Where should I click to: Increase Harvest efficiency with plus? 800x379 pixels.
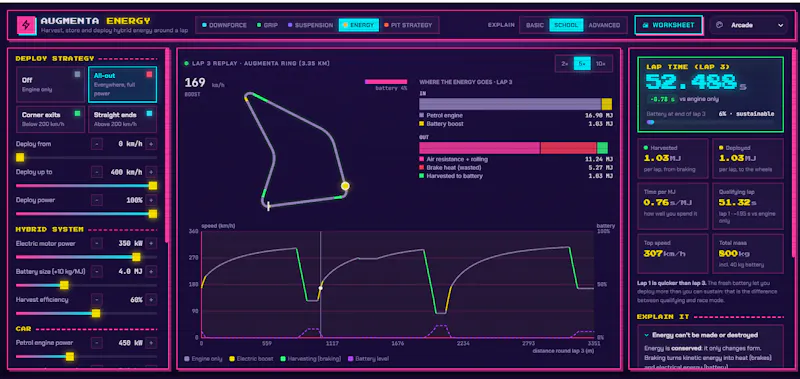[x=151, y=300]
